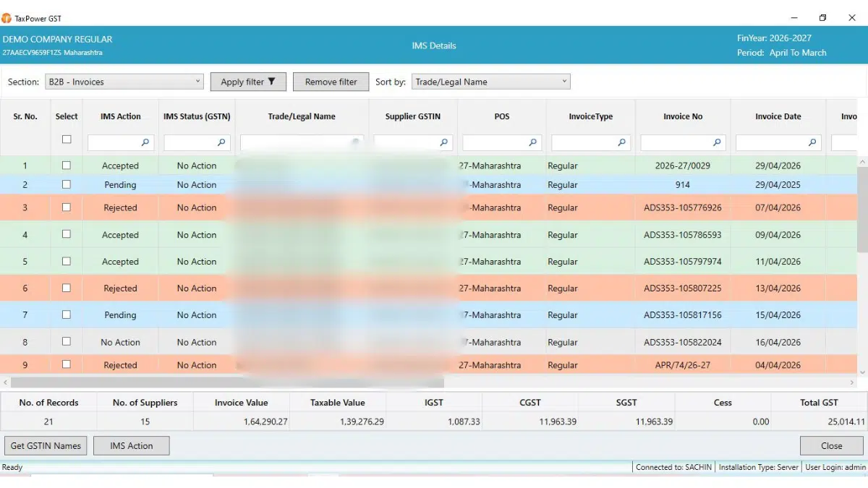Click the Invoice No column header
The height and width of the screenshot is (488, 868).
tap(683, 116)
